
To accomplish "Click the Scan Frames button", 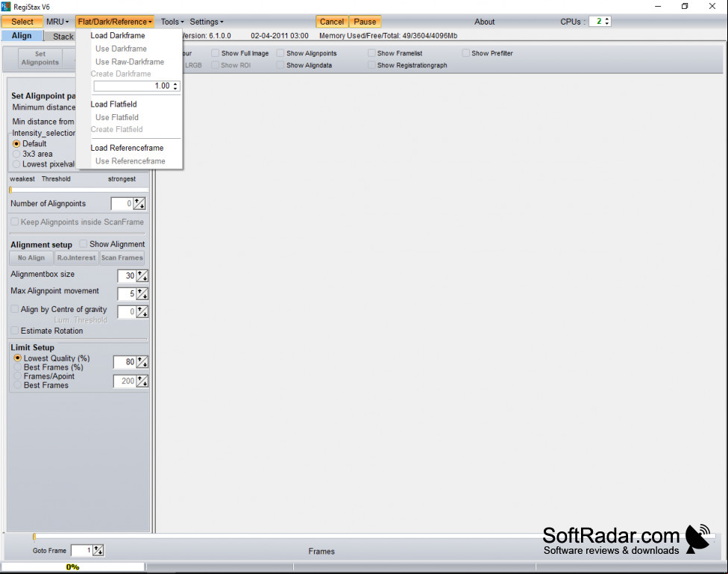I will [x=122, y=258].
